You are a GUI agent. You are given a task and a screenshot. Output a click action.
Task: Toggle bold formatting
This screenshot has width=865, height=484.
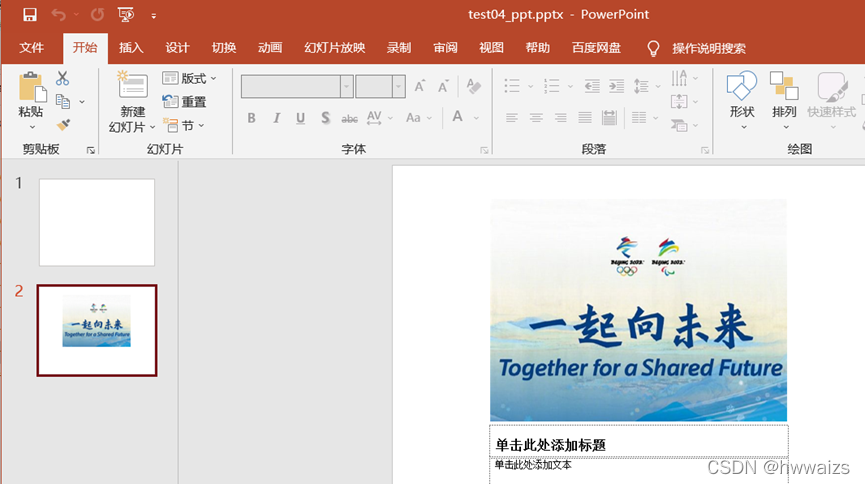(x=252, y=118)
